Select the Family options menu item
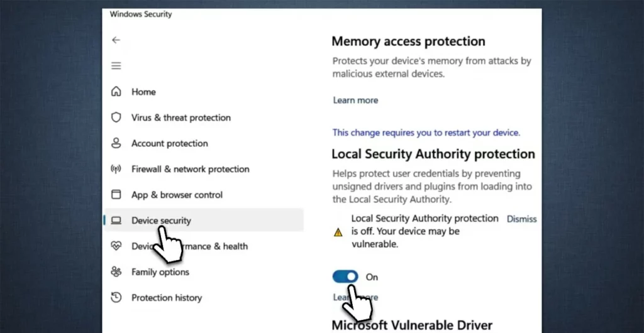 tap(160, 272)
